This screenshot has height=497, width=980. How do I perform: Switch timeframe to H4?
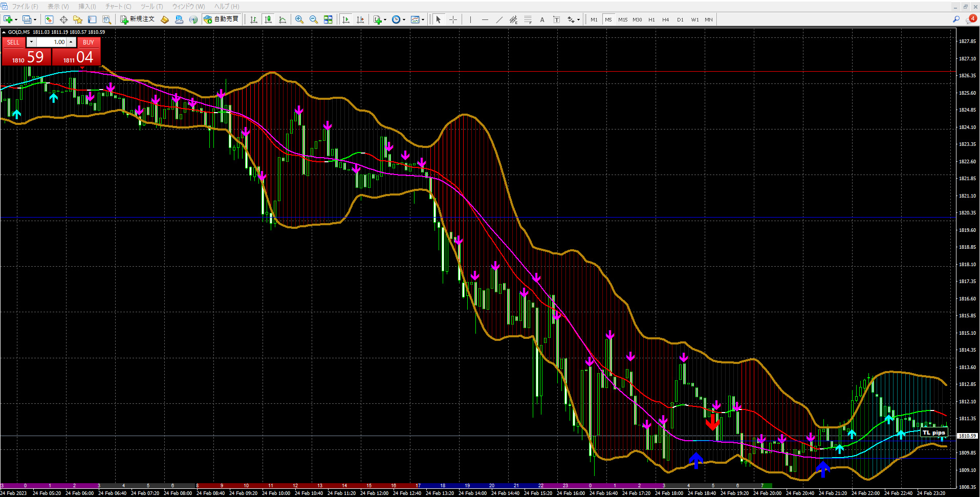click(666, 19)
